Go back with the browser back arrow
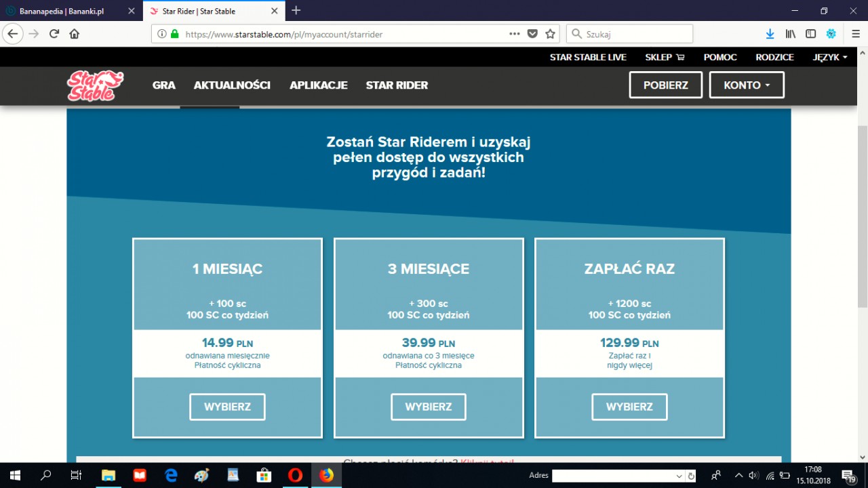This screenshot has width=868, height=488. [12, 33]
